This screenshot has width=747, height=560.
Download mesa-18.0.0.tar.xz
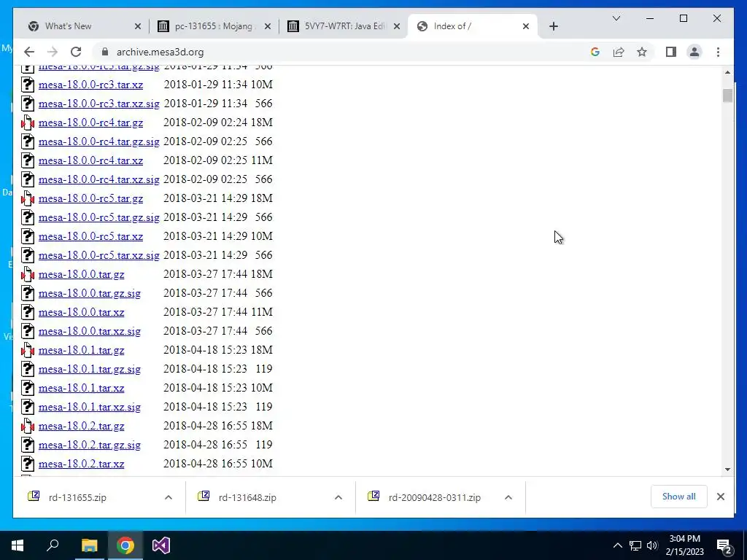[81, 312]
